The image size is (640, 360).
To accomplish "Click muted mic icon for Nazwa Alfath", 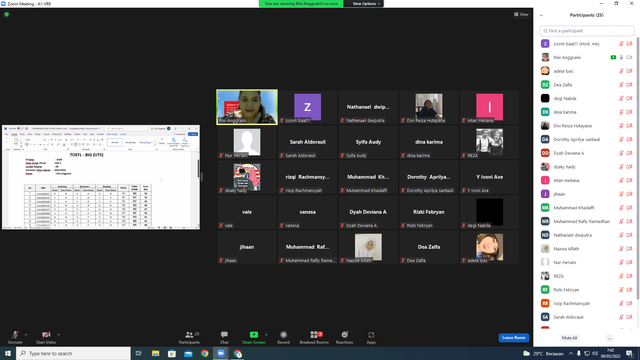I will point(621,249).
